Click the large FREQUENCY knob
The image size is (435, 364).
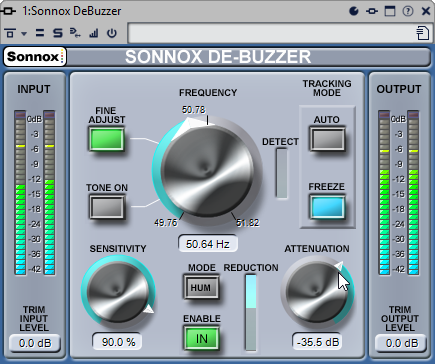(207, 171)
